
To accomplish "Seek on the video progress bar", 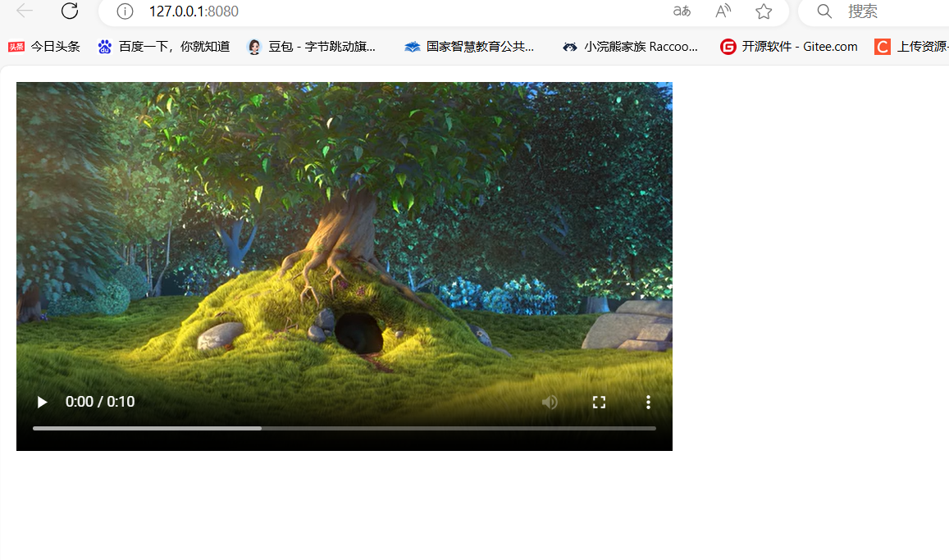I will [344, 428].
